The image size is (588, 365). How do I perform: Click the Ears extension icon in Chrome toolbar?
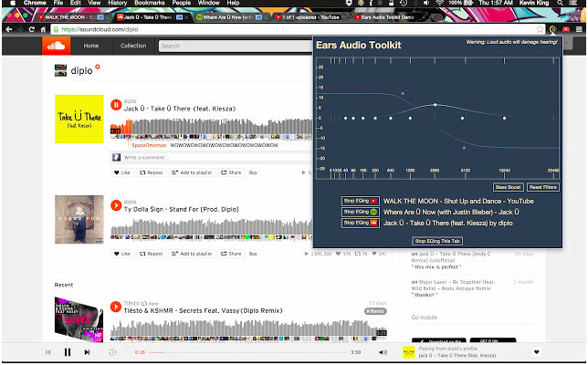[x=552, y=29]
